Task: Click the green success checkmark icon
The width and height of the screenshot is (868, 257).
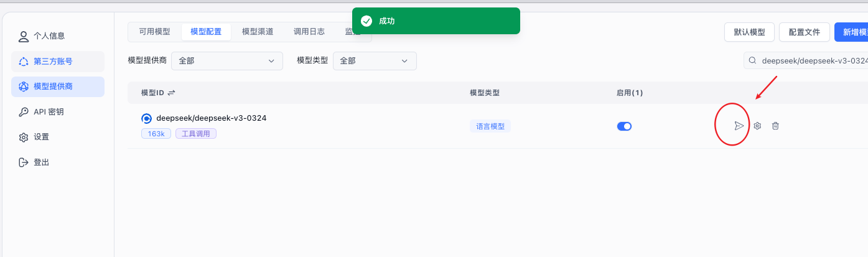Action: coord(366,21)
